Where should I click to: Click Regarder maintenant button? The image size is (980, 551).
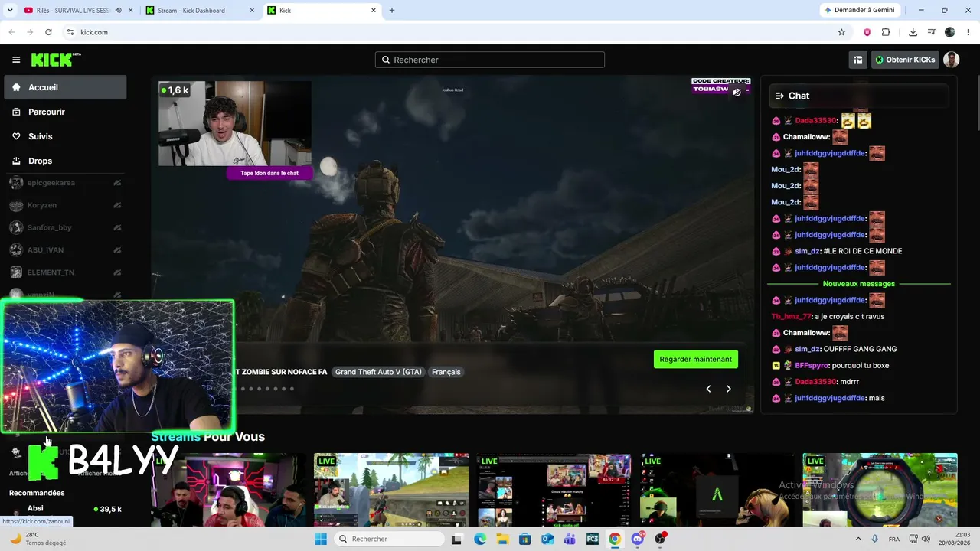(695, 359)
